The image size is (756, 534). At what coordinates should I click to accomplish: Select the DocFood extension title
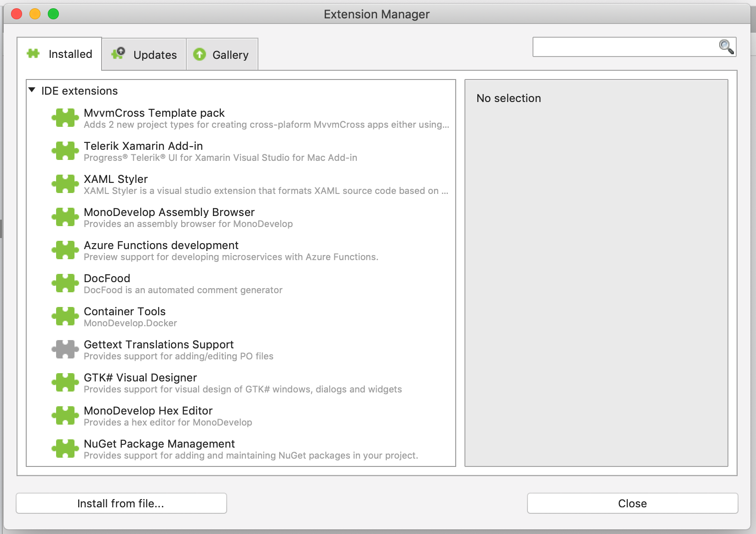107,278
